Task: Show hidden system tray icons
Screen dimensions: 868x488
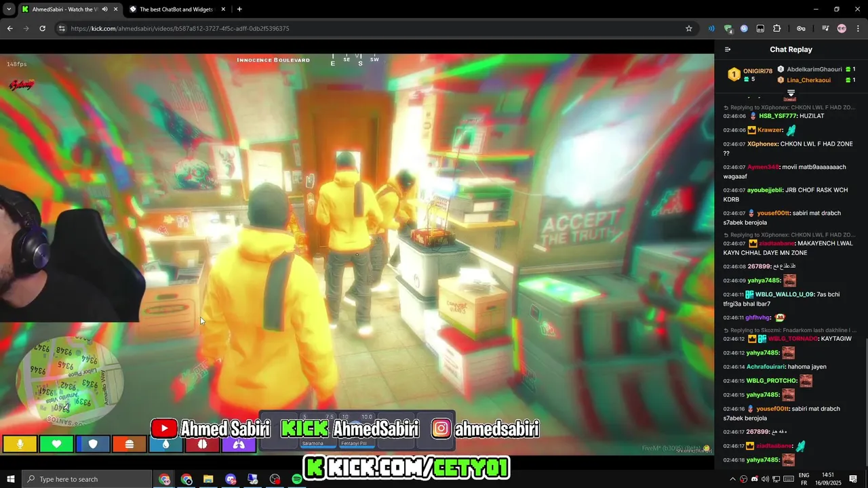Action: click(x=732, y=479)
